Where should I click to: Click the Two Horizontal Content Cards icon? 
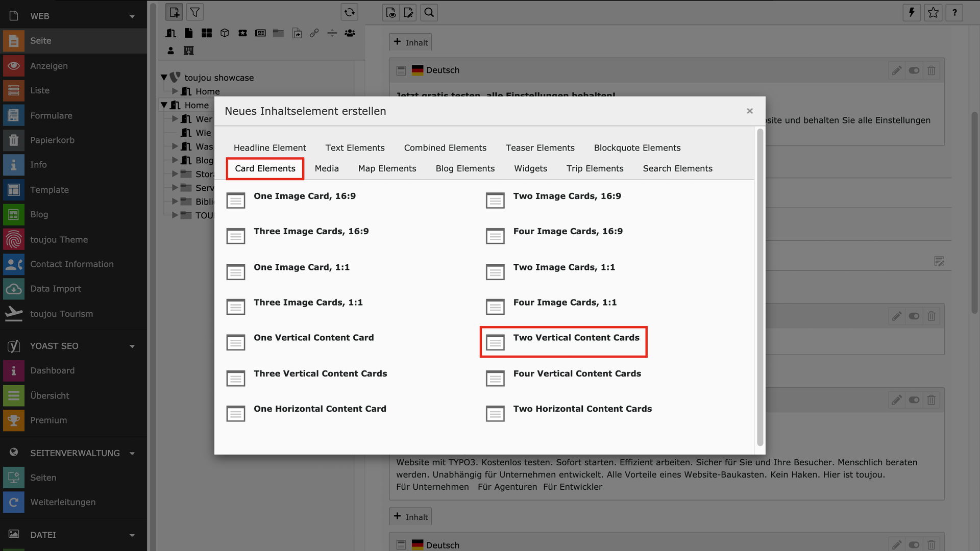(495, 413)
